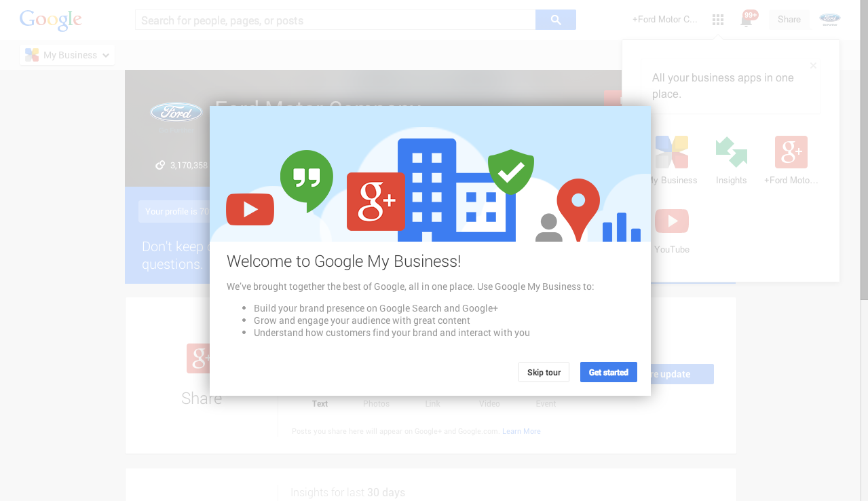Viewport: 868px width, 501px height.
Task: Open the Insights app icon
Action: [x=732, y=152]
